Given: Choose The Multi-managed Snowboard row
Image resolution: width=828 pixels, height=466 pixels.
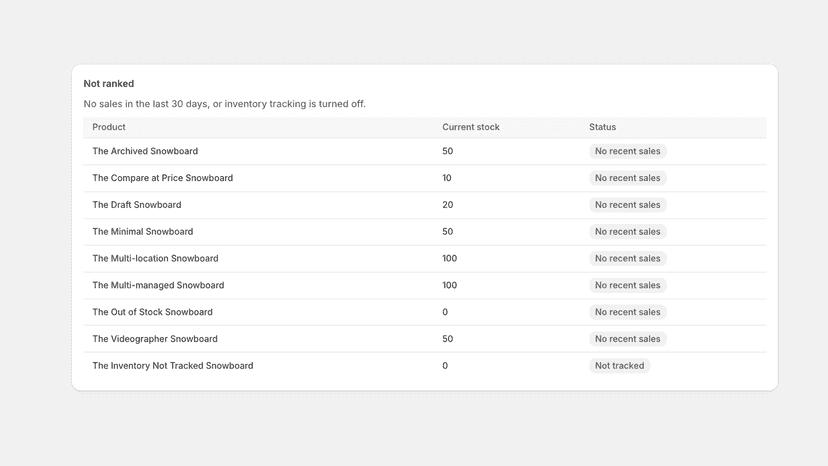Looking at the screenshot, I should point(425,285).
